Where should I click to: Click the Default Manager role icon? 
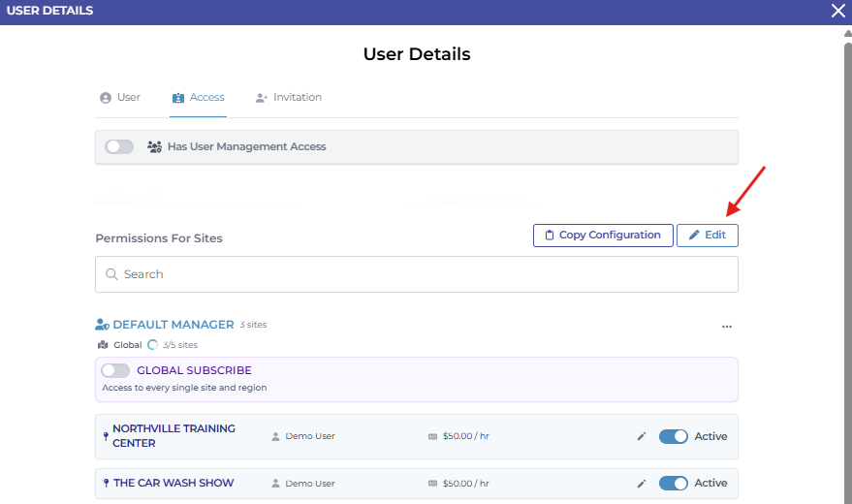[x=102, y=325]
